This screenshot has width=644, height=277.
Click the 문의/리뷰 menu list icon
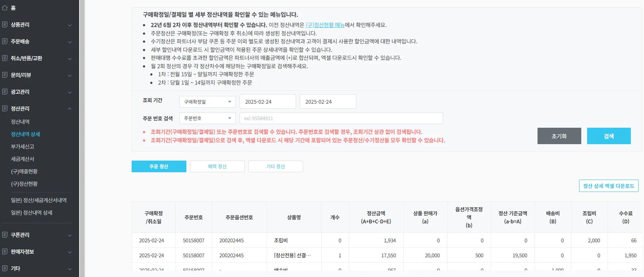(5, 75)
